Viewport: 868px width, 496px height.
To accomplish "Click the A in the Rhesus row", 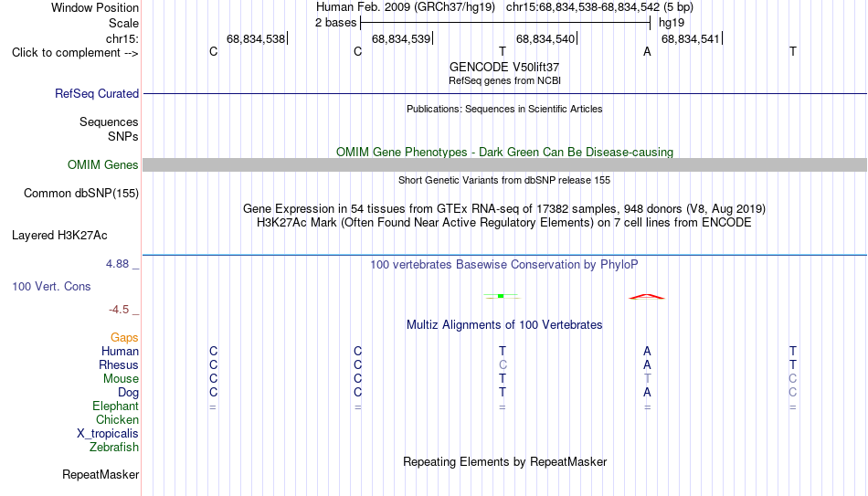I will pos(647,364).
